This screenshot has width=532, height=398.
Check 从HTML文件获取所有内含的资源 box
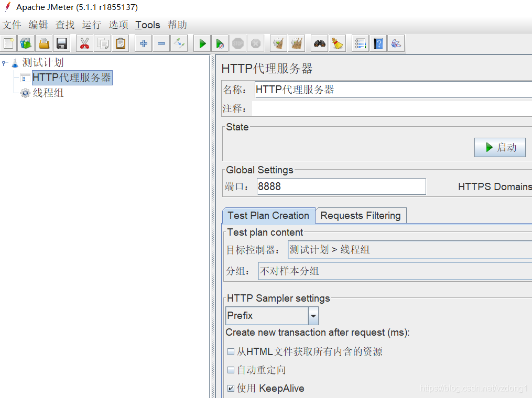click(x=231, y=351)
